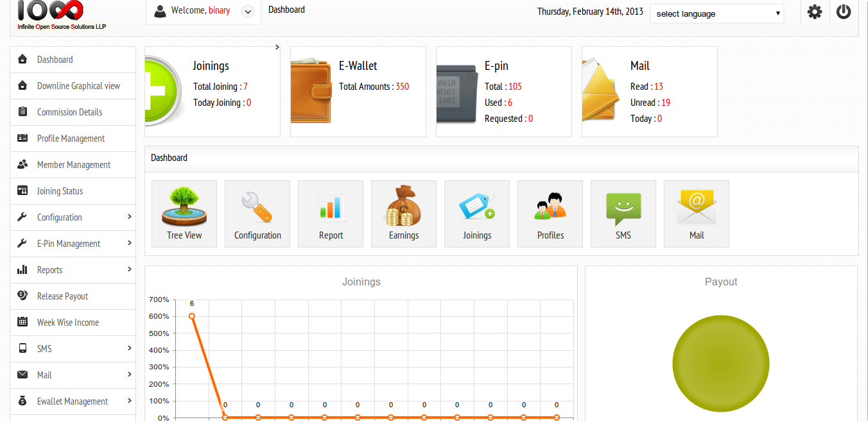Click the 600% axis label on Joinings chart
Image resolution: width=868 pixels, height=422 pixels.
point(159,316)
